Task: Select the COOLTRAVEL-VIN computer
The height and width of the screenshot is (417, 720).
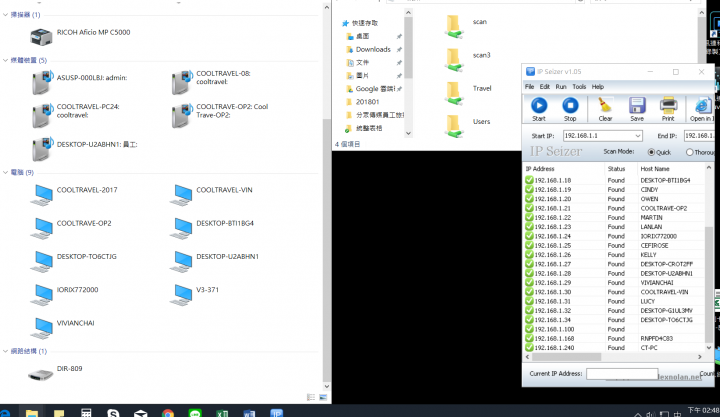Action: 211,195
